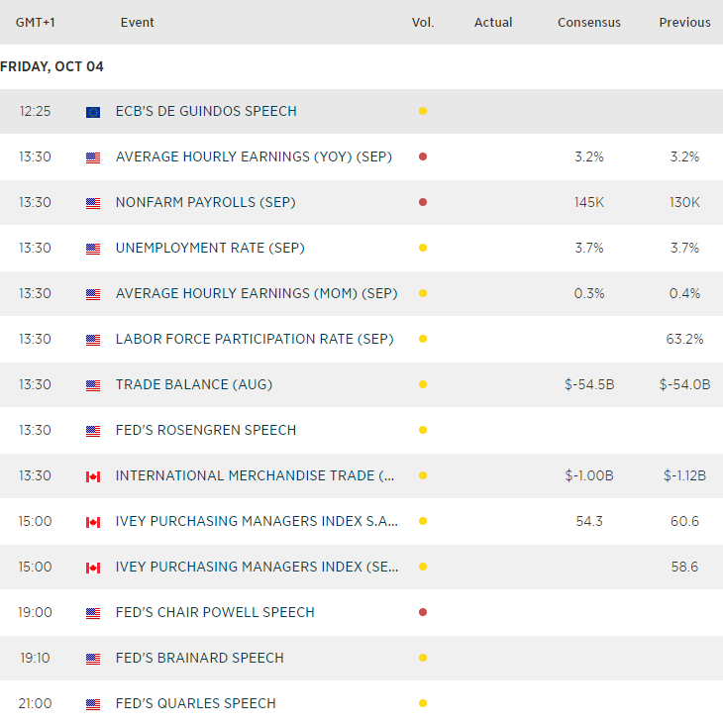
Task: Expand the Fed's Rosengren Speech row
Action: [x=205, y=430]
